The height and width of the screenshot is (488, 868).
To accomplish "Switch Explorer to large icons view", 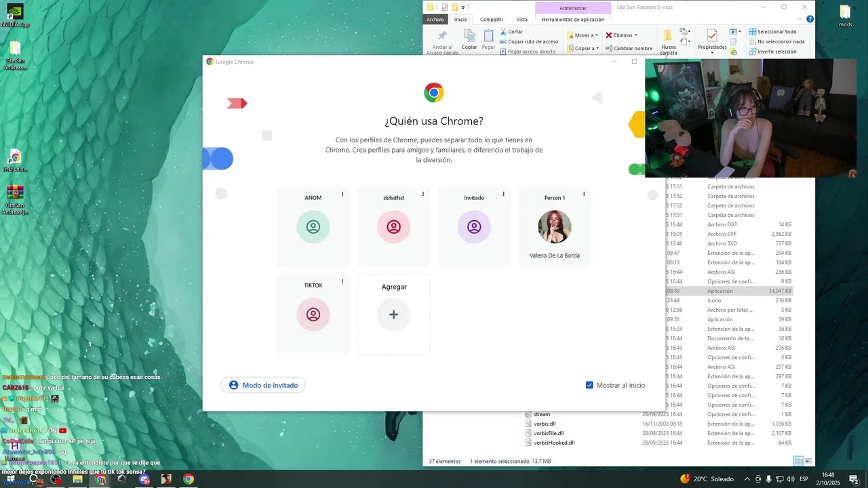I will (x=808, y=461).
